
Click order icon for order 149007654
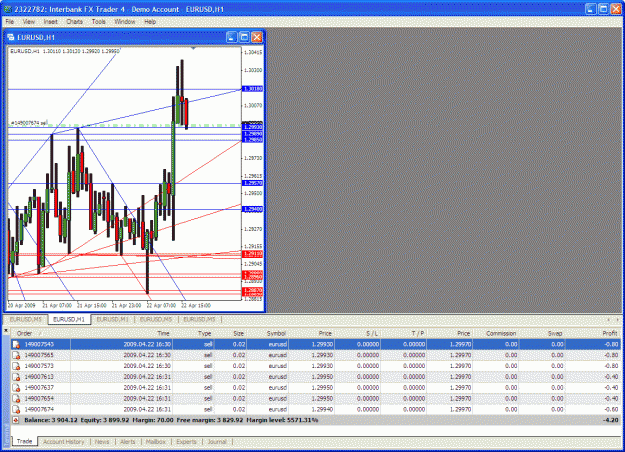coord(16,398)
